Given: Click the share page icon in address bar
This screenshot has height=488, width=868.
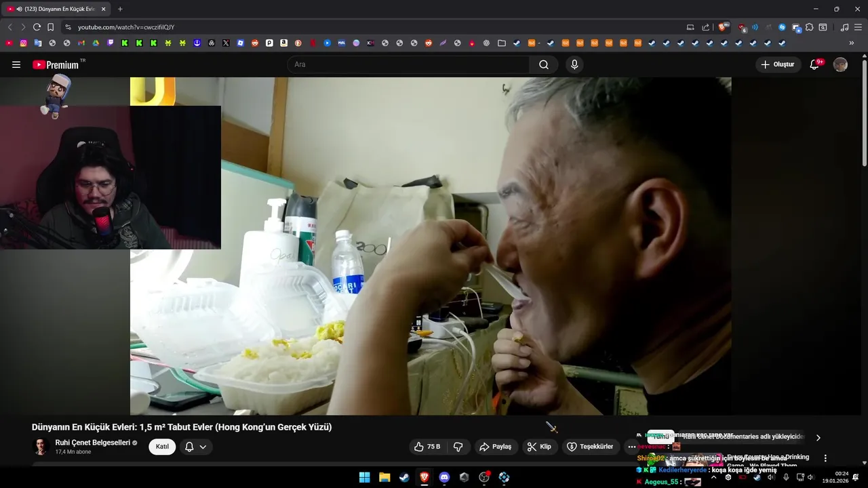Looking at the screenshot, I should [705, 27].
